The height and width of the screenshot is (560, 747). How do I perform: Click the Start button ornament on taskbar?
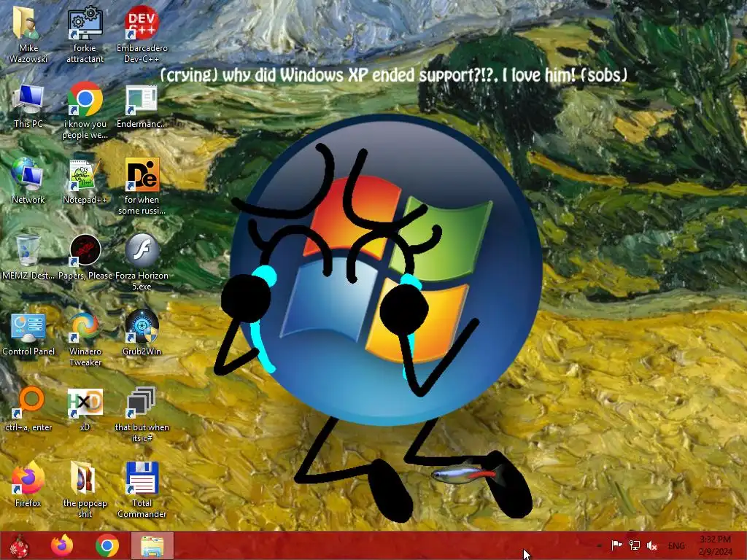pos(20,545)
